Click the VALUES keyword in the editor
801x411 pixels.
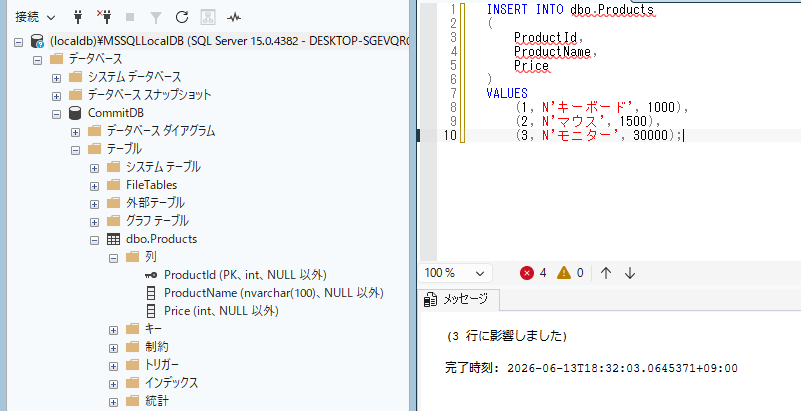pos(507,93)
